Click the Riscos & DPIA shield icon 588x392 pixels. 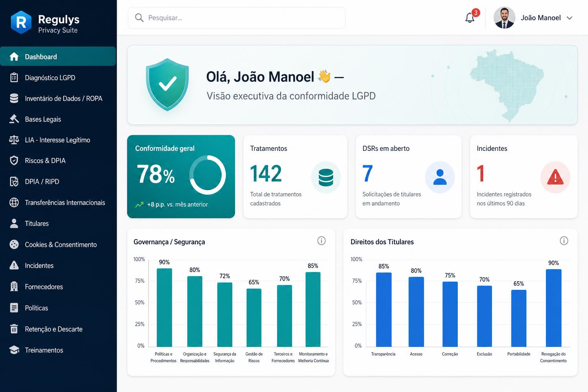tap(14, 160)
